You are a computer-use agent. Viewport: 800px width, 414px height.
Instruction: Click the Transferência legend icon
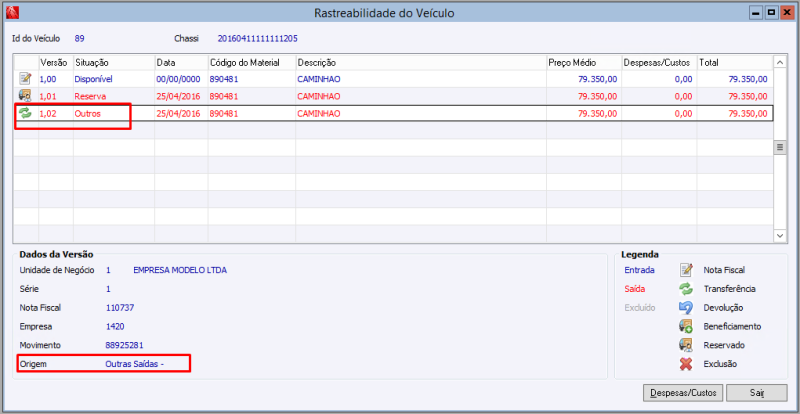coord(686,289)
